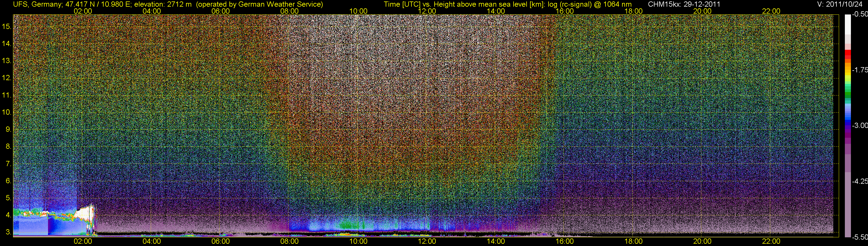Click the 02:00 label on the bottom time axis

[82, 241]
